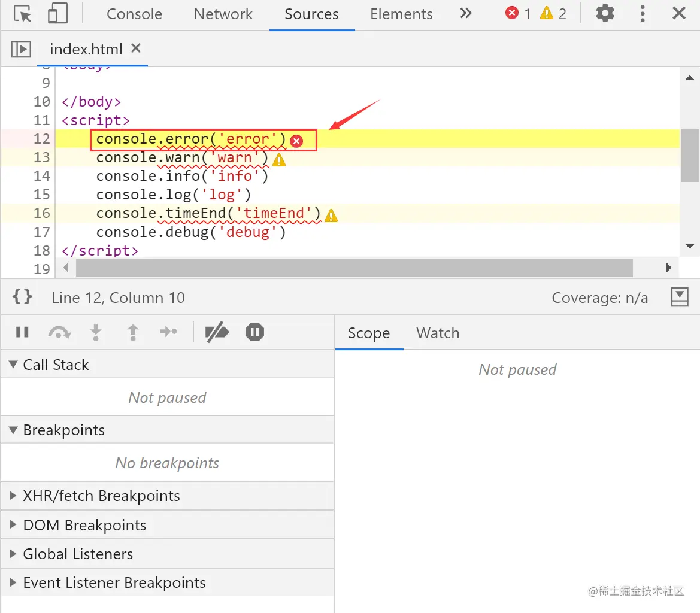Screen dimensions: 700x613
Task: Click the warning icon on line 16
Action: click(x=331, y=216)
